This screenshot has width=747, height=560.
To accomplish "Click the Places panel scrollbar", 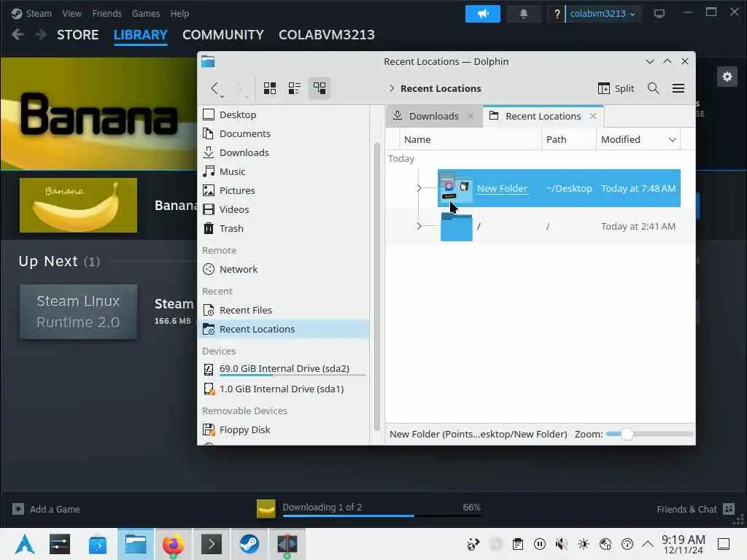I will 376,286.
